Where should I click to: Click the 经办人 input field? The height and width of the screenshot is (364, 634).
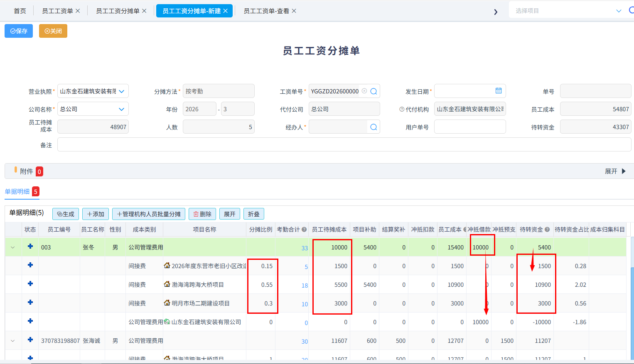coord(338,127)
